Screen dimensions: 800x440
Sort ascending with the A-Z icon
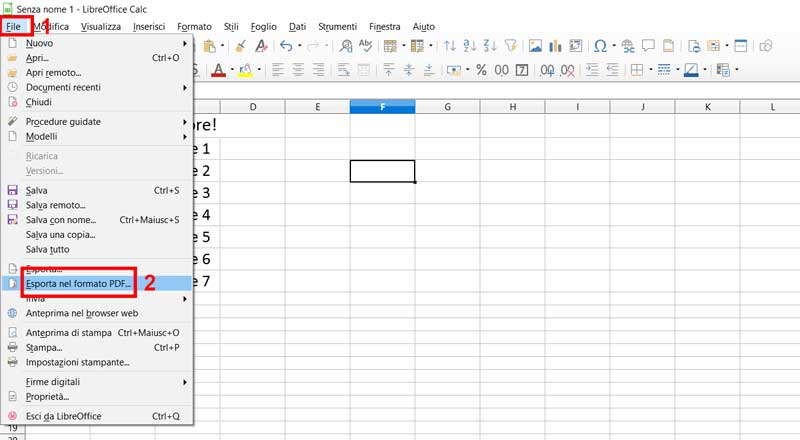coord(469,46)
